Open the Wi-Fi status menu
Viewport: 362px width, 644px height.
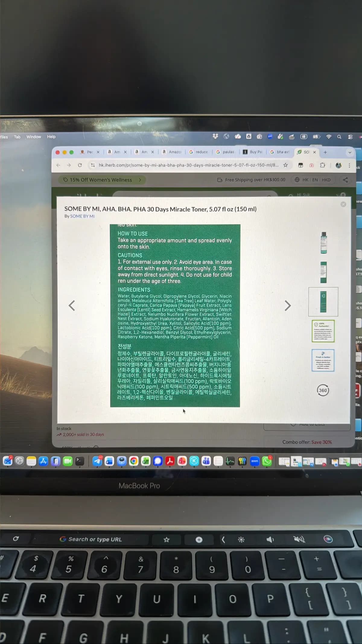[329, 137]
